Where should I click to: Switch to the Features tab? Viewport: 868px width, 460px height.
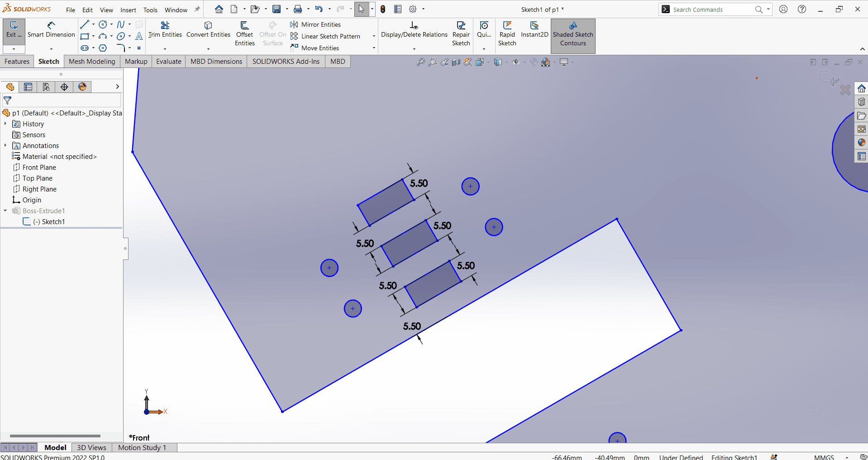pyautogui.click(x=17, y=62)
